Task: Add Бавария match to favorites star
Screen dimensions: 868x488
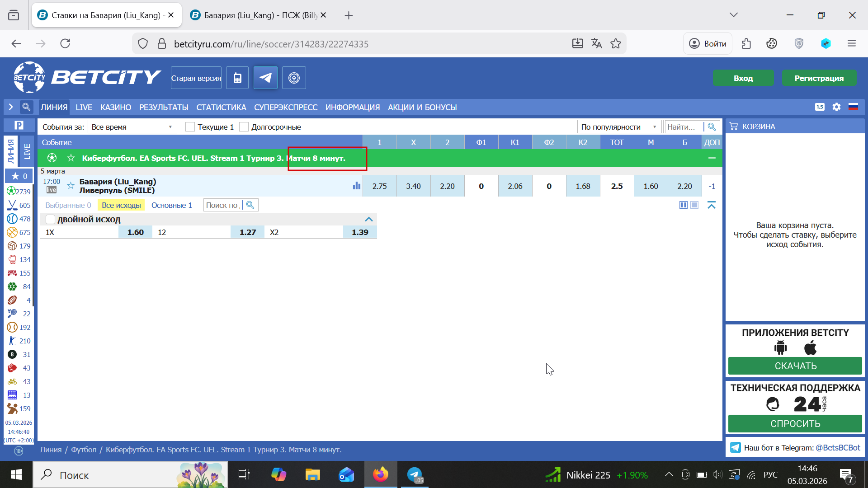Action: [x=71, y=186]
